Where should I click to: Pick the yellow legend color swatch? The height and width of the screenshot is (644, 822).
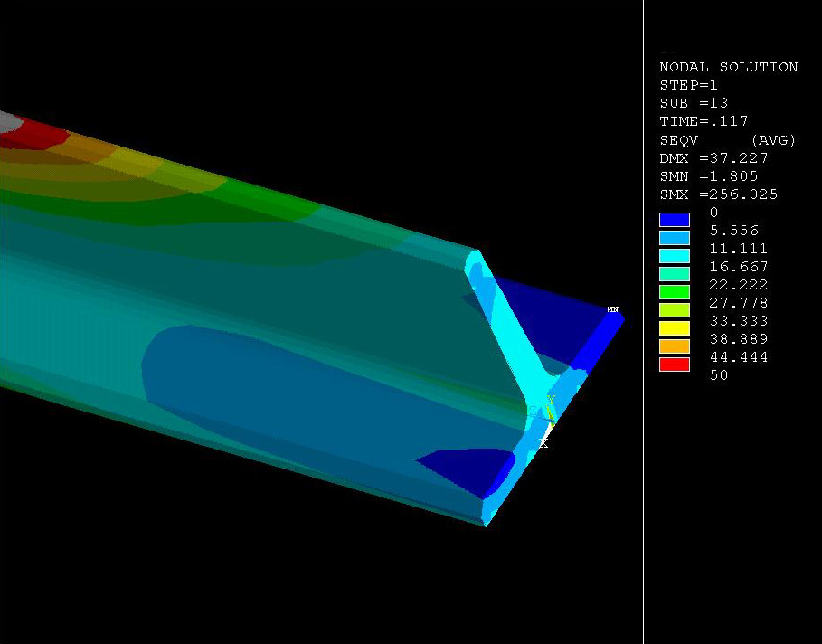point(675,328)
